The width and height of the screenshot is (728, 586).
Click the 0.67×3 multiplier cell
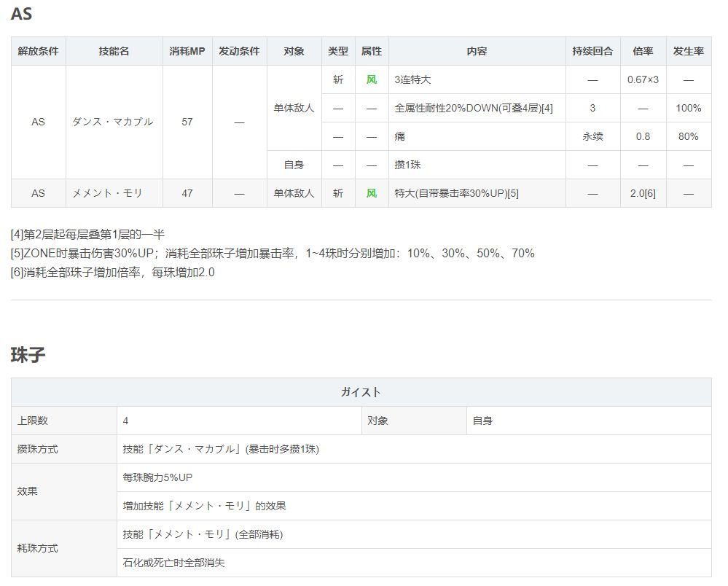[643, 79]
